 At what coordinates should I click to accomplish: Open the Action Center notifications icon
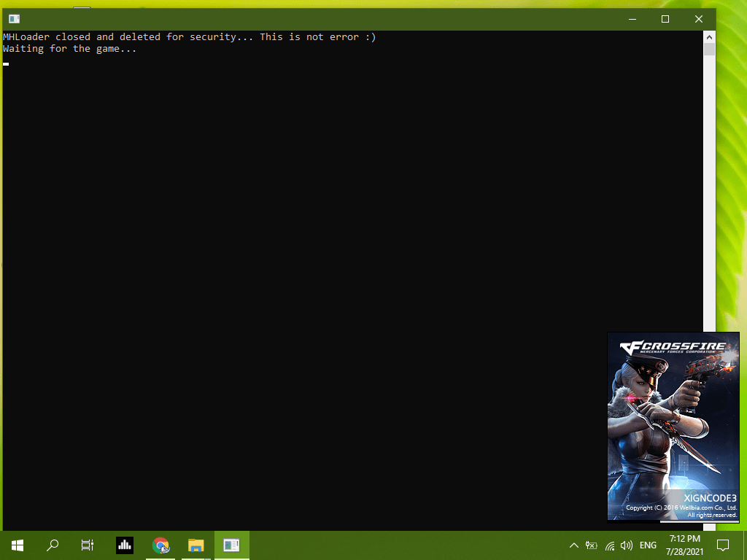click(x=723, y=545)
